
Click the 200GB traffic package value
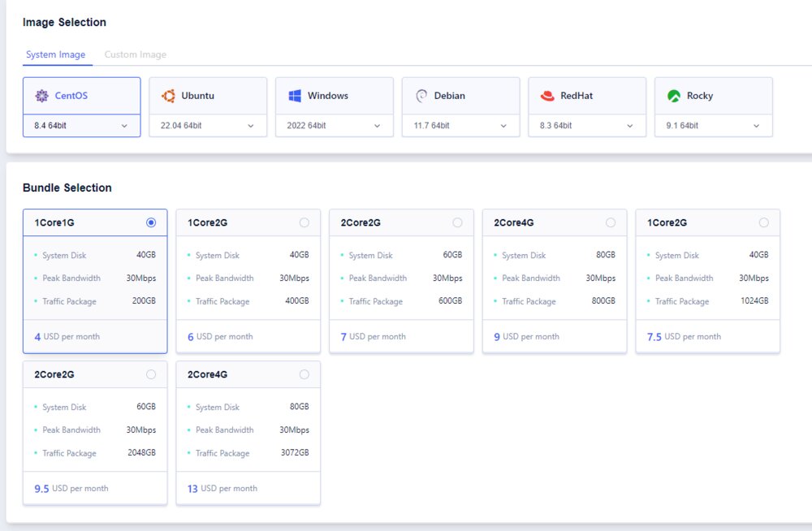(144, 300)
